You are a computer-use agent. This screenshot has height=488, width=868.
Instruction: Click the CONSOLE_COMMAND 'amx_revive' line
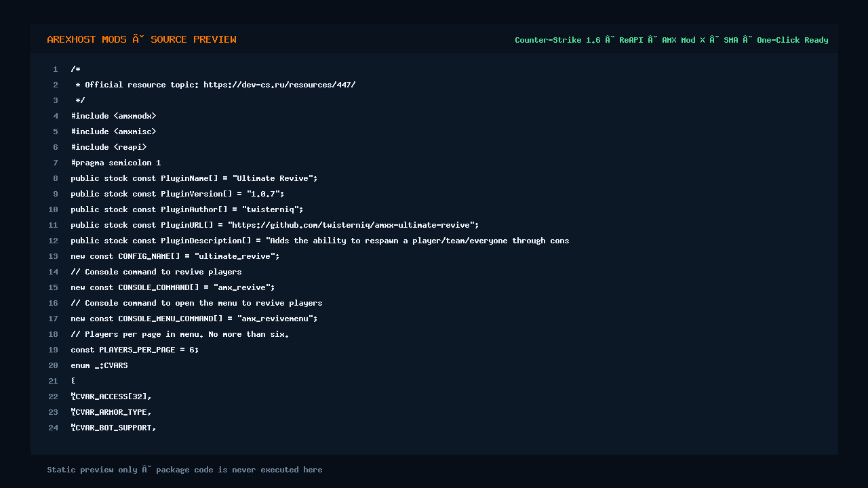coord(173,287)
